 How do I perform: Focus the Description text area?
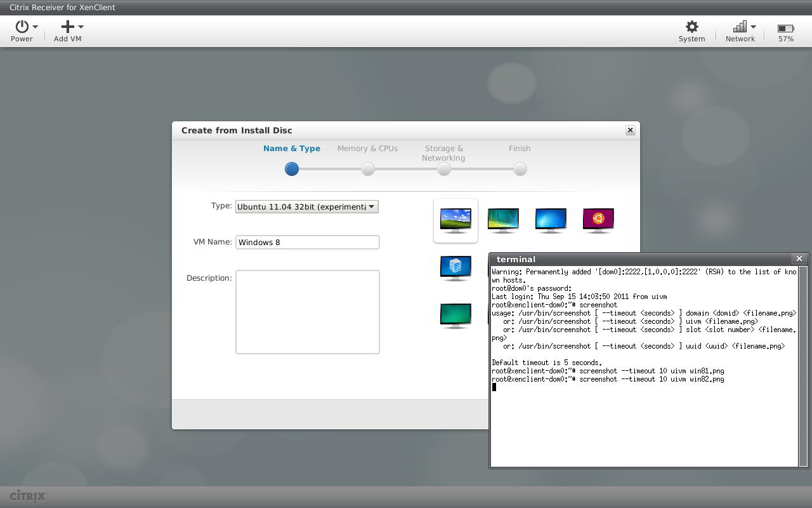click(308, 312)
